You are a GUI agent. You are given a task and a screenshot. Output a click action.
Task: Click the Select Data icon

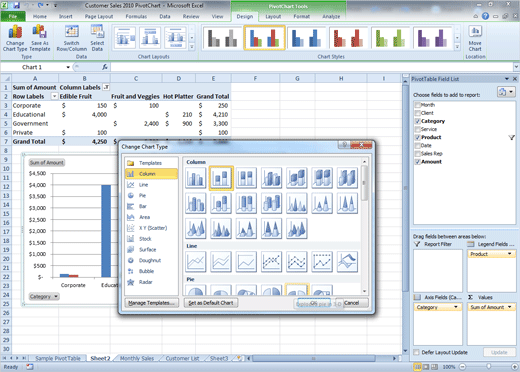(97, 38)
